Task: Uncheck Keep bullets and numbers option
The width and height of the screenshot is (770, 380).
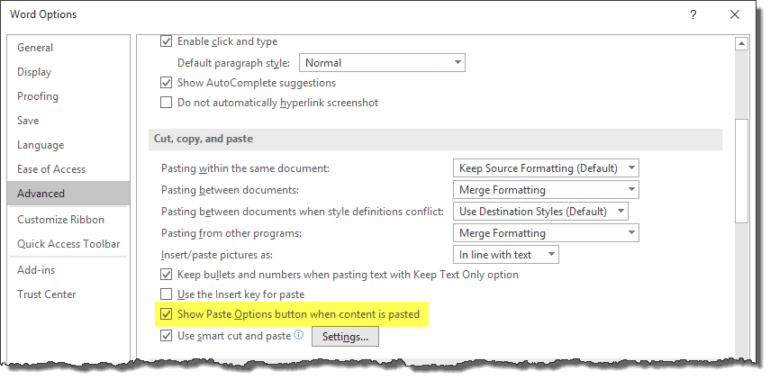Action: coord(166,274)
